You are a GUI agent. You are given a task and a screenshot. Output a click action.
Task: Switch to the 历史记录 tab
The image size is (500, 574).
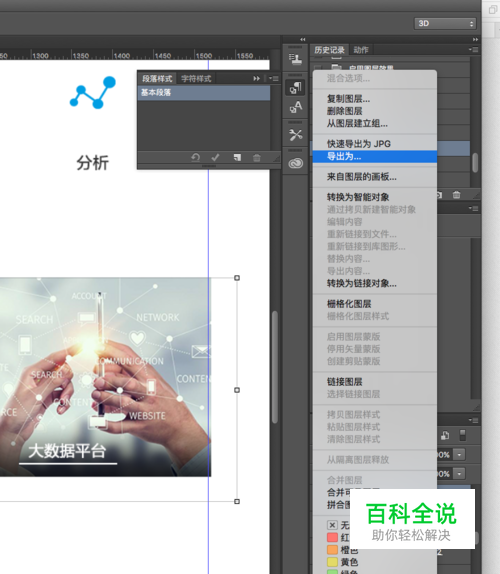[x=329, y=50]
